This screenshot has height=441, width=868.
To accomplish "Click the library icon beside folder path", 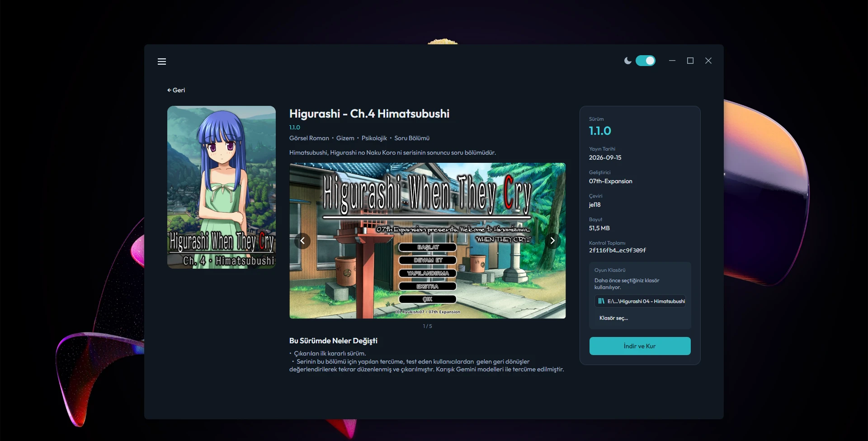I will point(601,301).
